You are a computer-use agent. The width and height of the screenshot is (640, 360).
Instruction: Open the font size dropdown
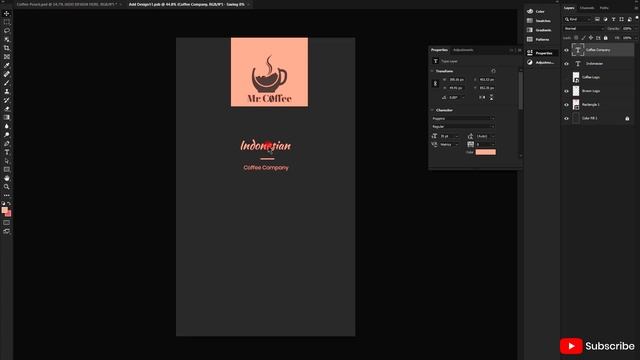pyautogui.click(x=449, y=136)
